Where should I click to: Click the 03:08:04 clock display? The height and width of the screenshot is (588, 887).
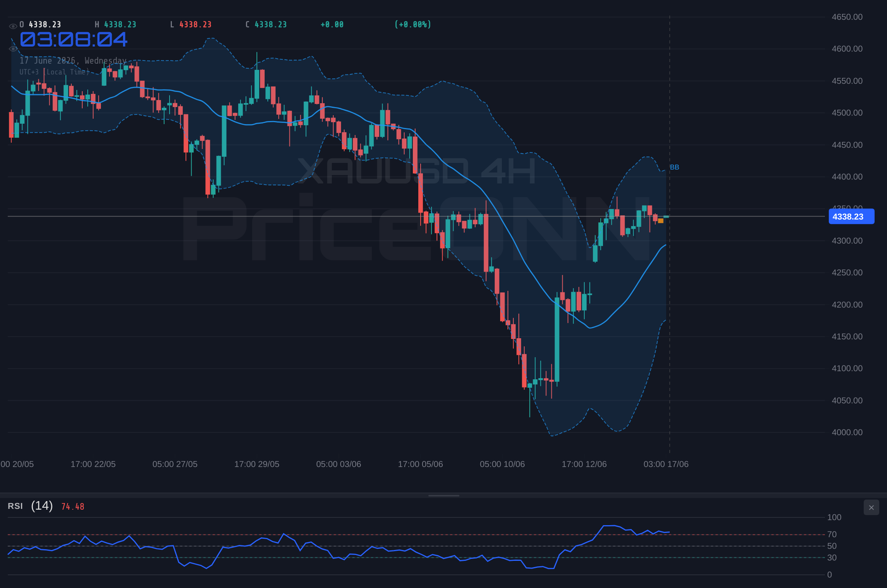click(x=73, y=40)
